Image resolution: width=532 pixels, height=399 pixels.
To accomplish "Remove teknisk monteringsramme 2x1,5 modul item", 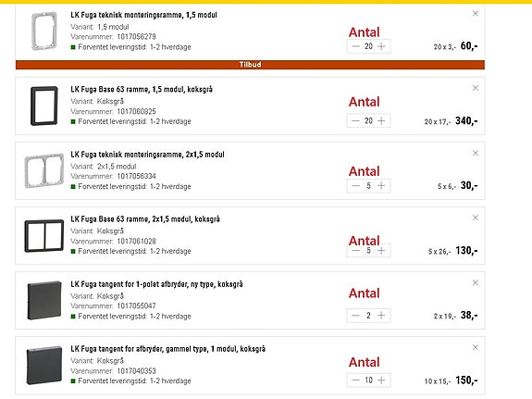I will point(476,153).
